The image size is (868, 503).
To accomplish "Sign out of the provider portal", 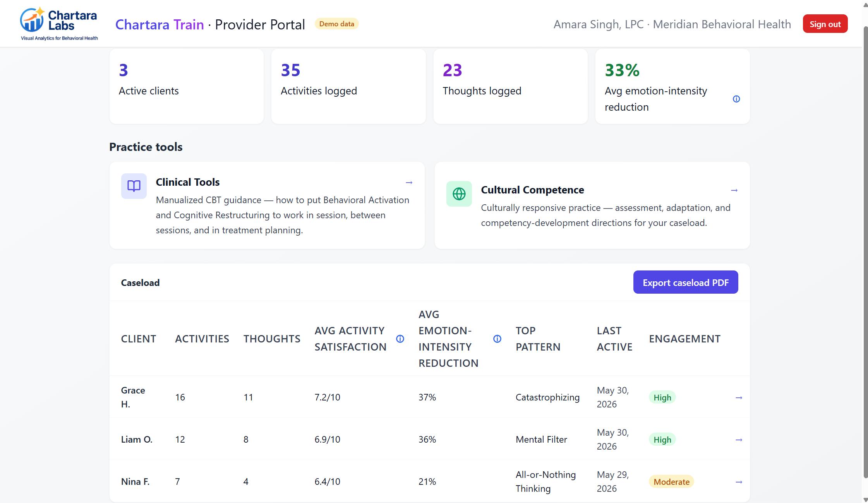I will [x=825, y=24].
